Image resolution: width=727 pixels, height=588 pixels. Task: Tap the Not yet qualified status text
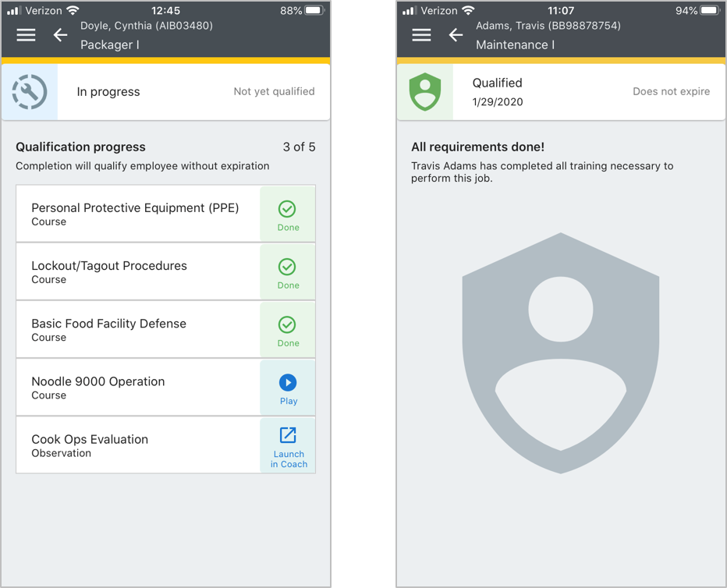click(x=274, y=91)
